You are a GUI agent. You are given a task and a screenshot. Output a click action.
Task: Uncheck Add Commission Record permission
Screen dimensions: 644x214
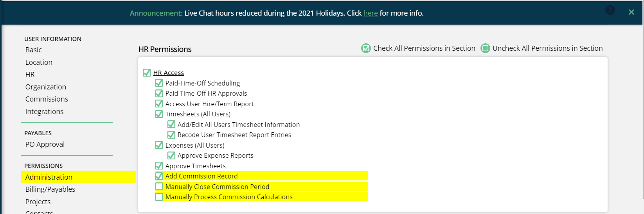pyautogui.click(x=159, y=176)
